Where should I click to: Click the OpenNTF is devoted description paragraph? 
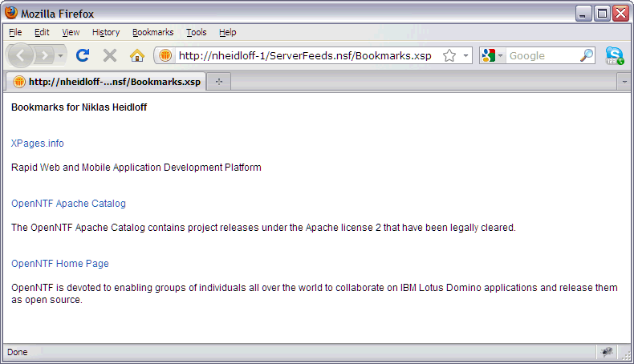(314, 293)
